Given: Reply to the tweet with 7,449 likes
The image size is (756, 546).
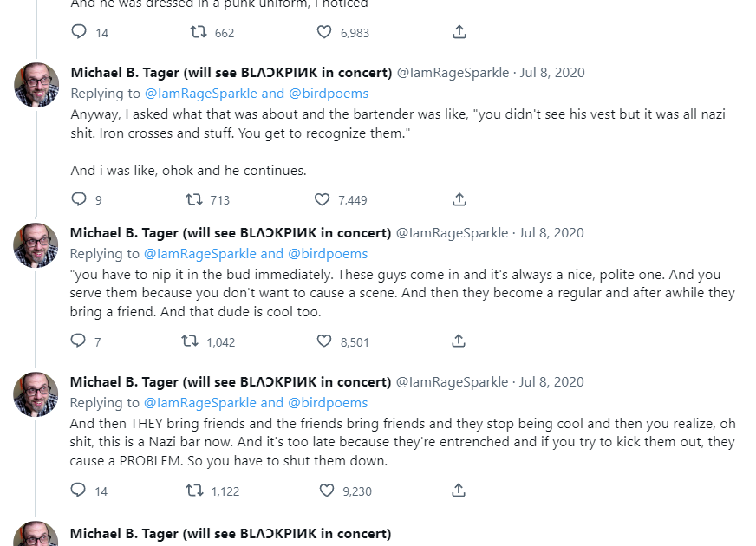Looking at the screenshot, I should point(79,199).
